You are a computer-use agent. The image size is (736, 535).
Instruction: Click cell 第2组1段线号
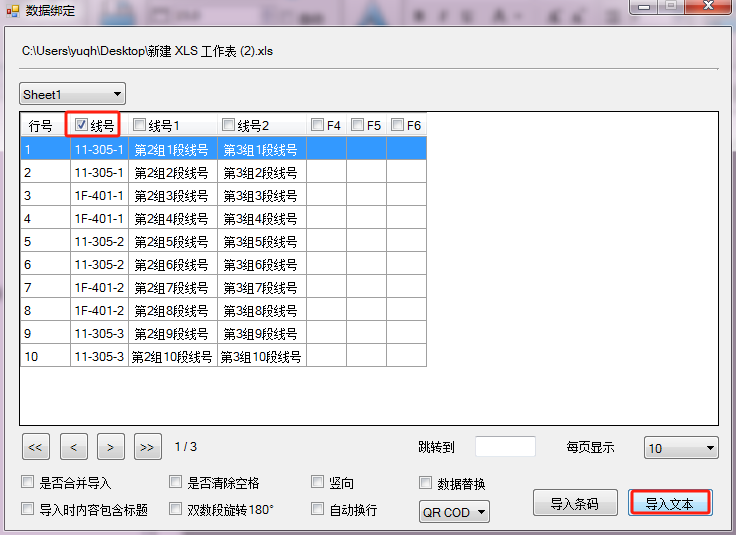(x=173, y=149)
